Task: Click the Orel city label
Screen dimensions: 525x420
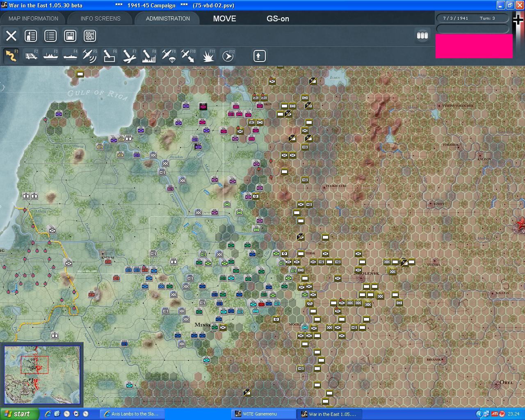Action: [x=506, y=382]
